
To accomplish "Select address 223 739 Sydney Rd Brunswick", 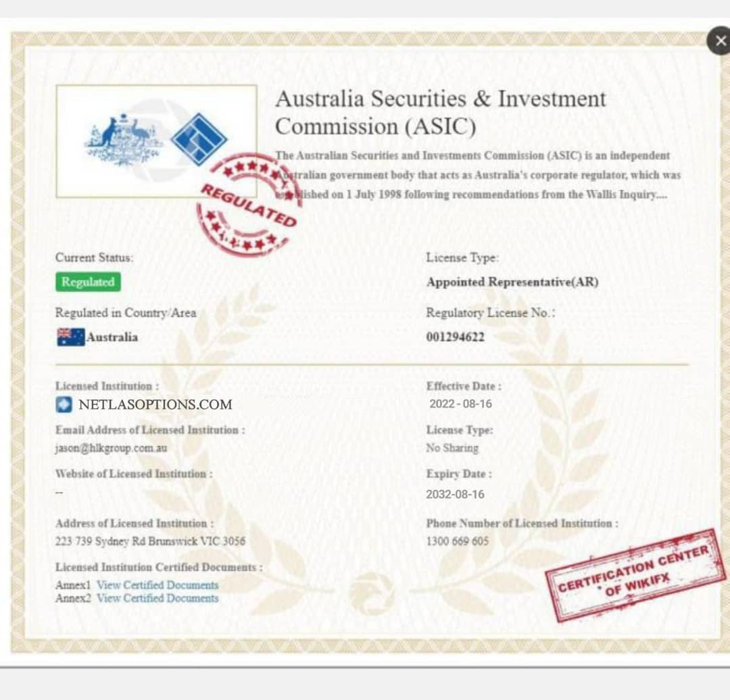I will (x=150, y=541).
